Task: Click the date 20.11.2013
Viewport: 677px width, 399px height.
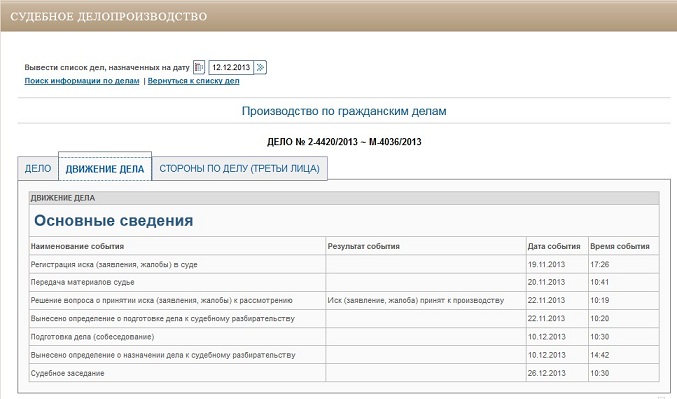Action: [546, 282]
